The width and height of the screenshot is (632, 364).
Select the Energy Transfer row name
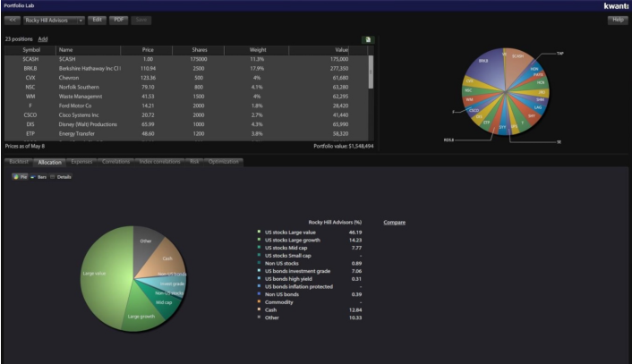coord(77,133)
